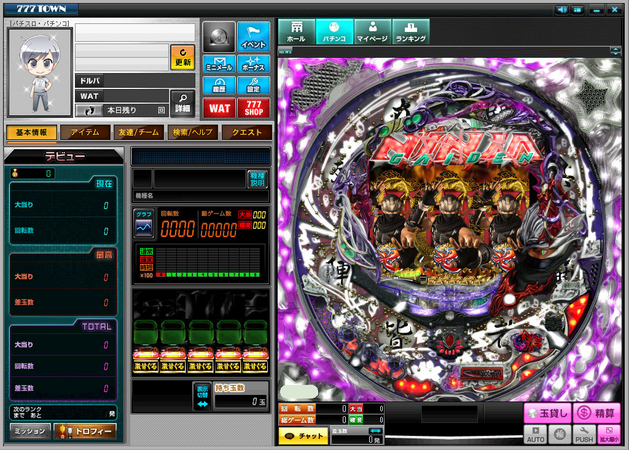Open the ミニメール envelope button

click(219, 64)
